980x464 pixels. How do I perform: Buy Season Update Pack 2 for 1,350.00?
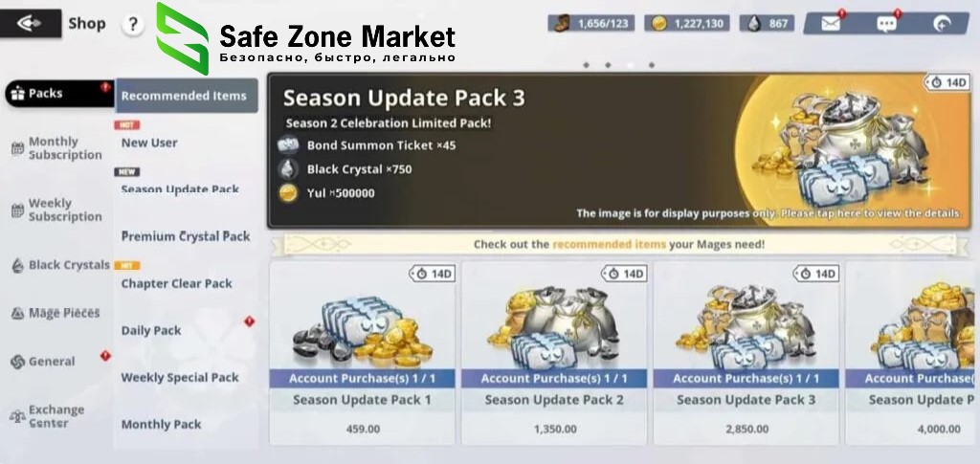(x=554, y=353)
